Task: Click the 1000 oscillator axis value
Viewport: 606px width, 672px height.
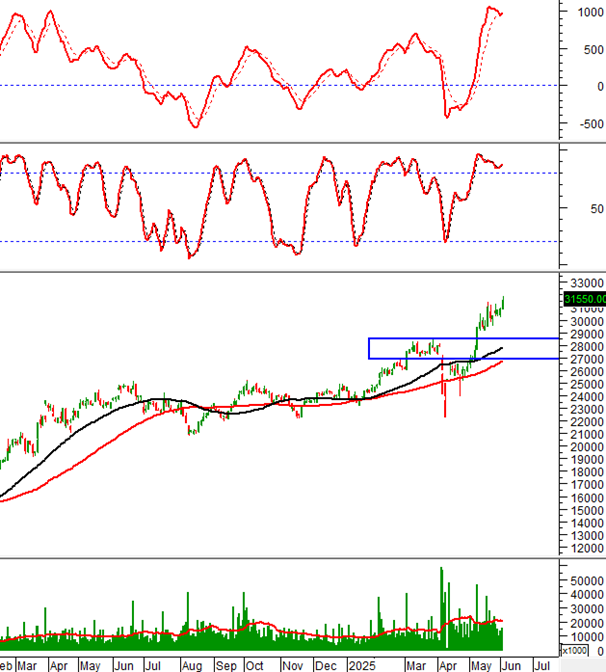Action: click(x=591, y=12)
